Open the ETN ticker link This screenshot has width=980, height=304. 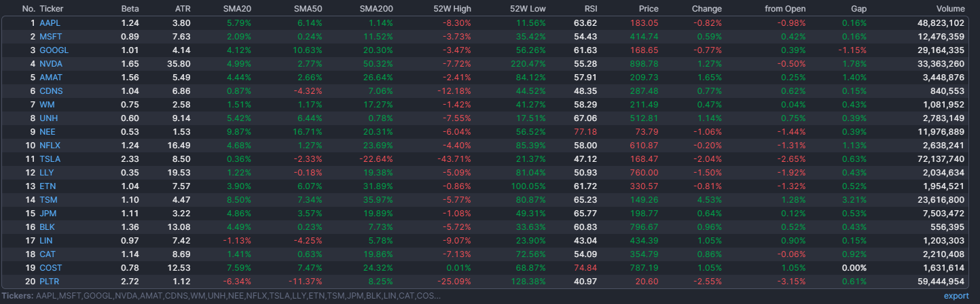(x=48, y=186)
